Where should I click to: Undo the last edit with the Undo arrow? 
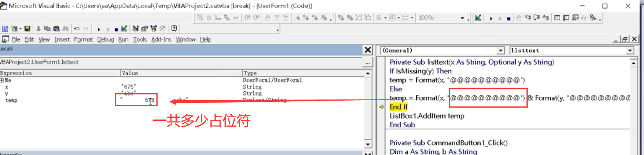coord(77,29)
